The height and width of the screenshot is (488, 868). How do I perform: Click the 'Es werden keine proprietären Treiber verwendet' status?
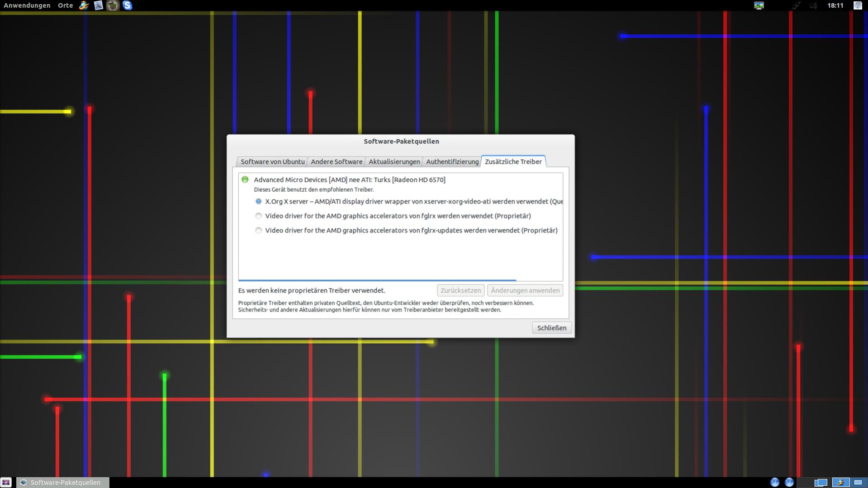click(x=312, y=290)
